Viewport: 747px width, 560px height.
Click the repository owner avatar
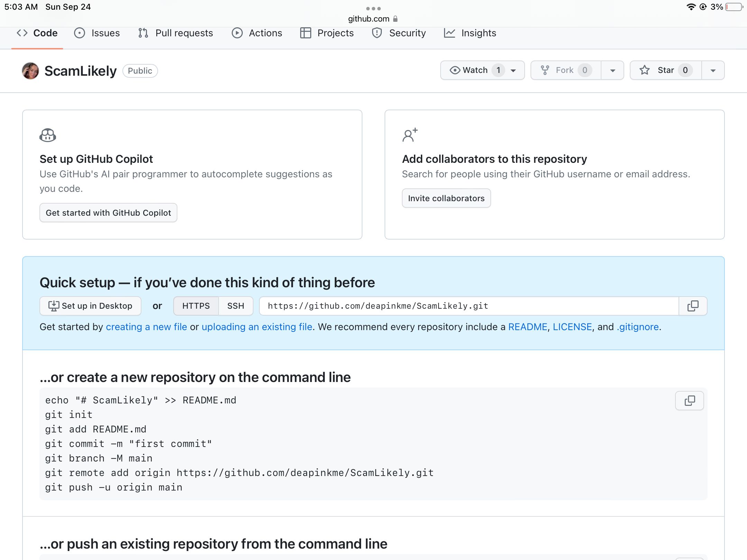pos(30,71)
